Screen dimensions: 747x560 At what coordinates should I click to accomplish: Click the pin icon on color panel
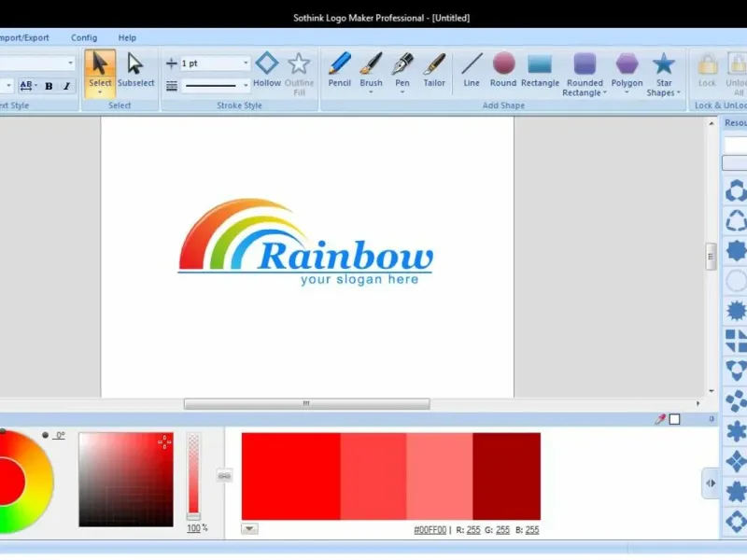pos(712,419)
